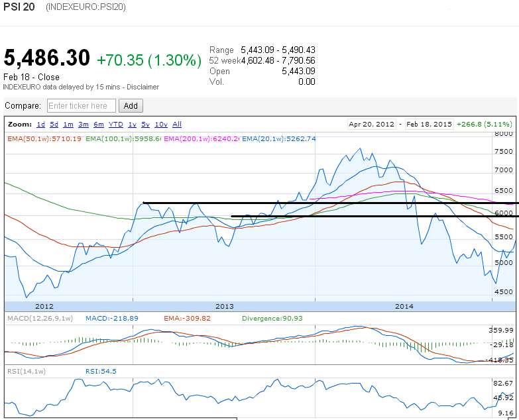The height and width of the screenshot is (420, 519).
Task: Set chart zoom to 1d
Action: tap(40, 125)
